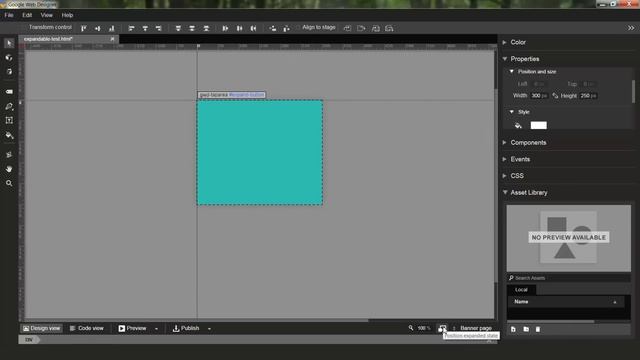This screenshot has width=640, height=360.
Task: Open the View menu
Action: (47, 15)
